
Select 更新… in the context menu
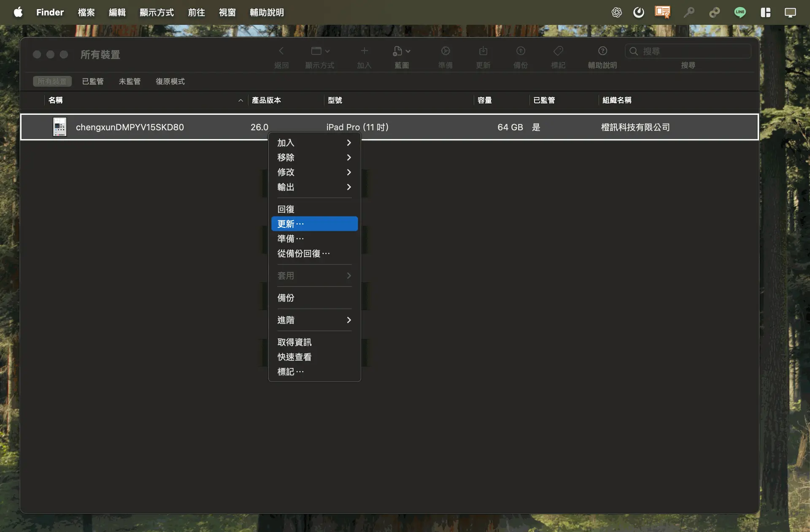coord(314,224)
